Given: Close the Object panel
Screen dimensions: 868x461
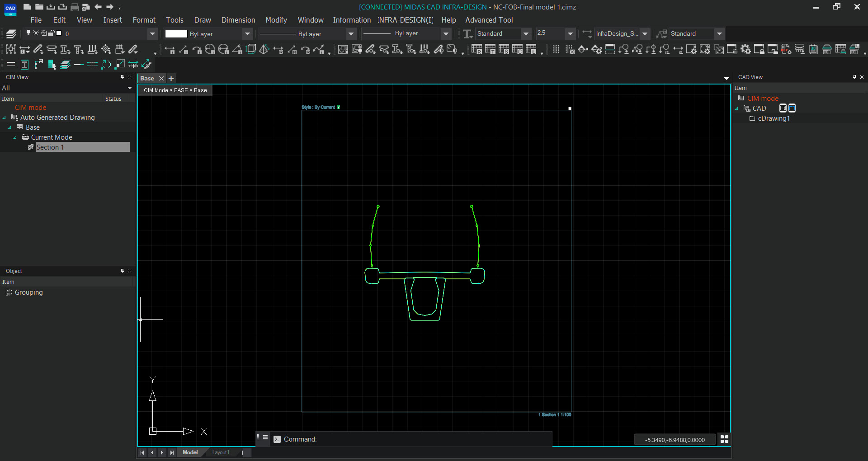Looking at the screenshot, I should [130, 271].
